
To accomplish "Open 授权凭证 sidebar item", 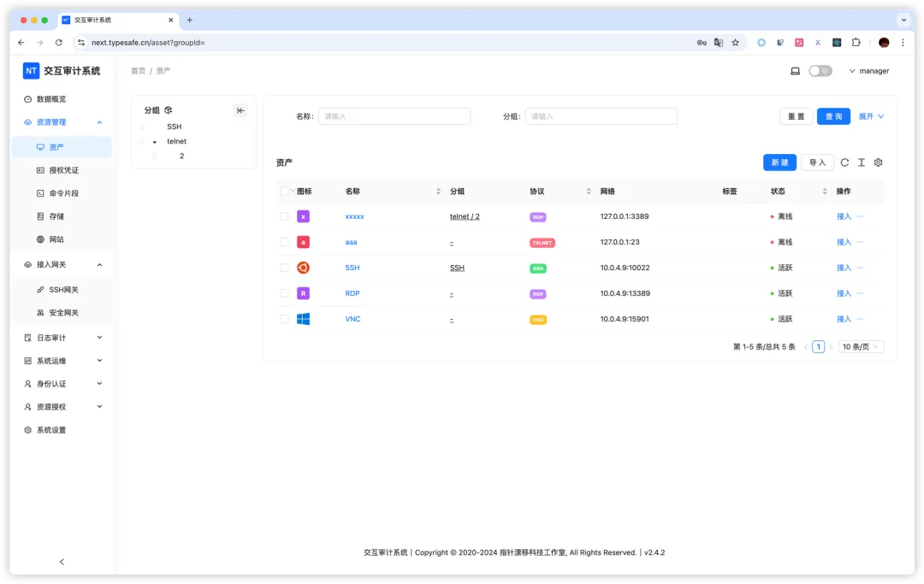I will (63, 170).
